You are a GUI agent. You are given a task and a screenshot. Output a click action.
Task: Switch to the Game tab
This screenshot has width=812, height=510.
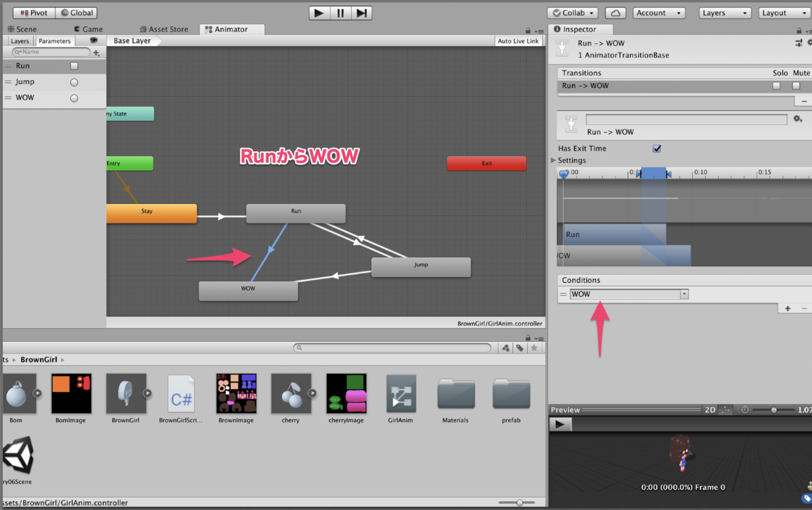click(88, 29)
